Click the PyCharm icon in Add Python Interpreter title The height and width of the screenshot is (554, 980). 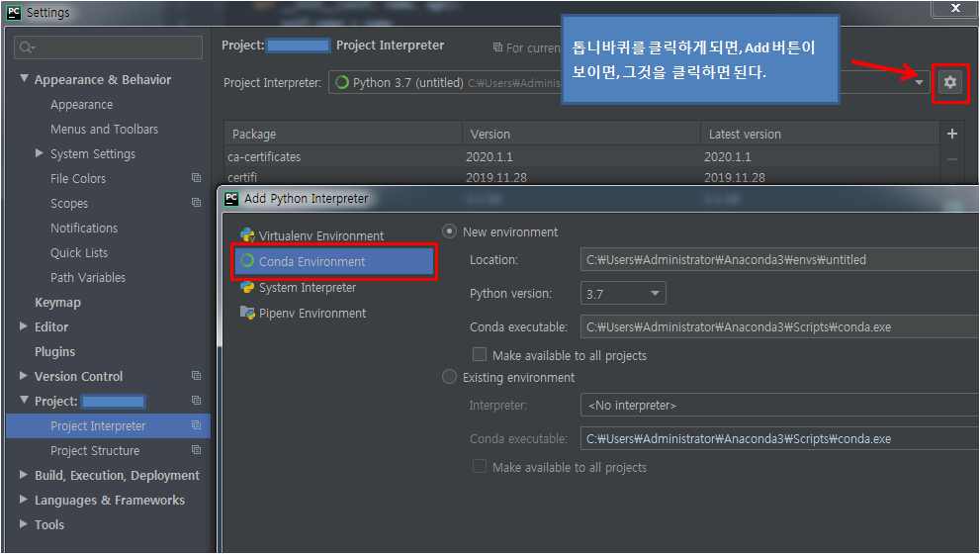point(231,198)
